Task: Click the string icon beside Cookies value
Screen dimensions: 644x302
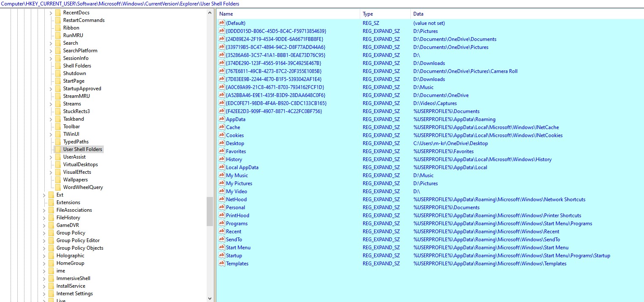Action: pos(222,135)
